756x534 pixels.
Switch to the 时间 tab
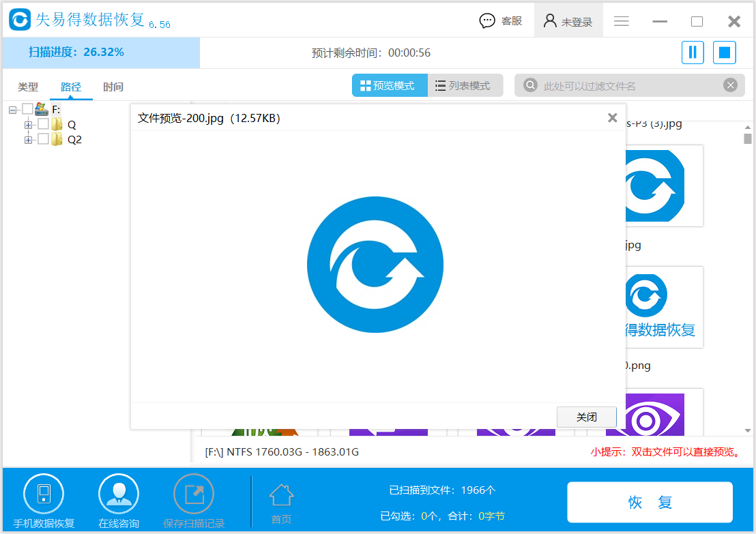[113, 87]
